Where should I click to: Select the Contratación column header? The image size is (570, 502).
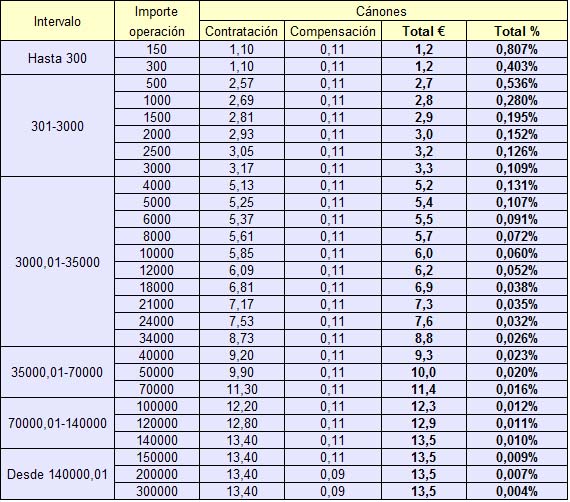[x=241, y=31]
